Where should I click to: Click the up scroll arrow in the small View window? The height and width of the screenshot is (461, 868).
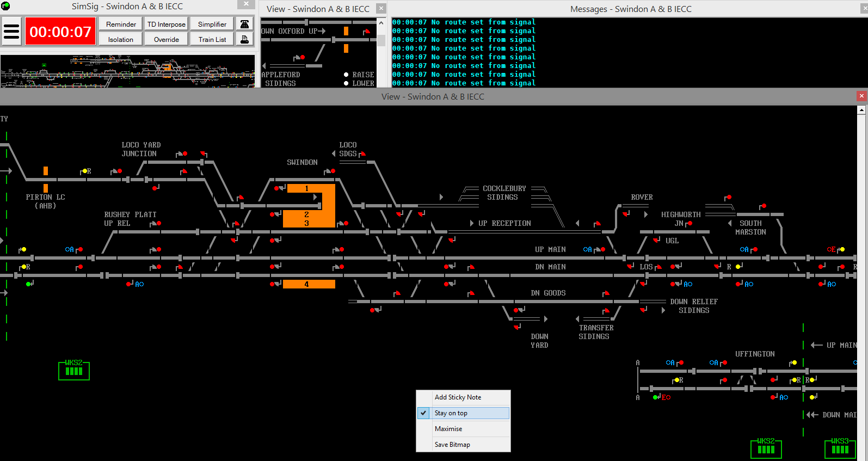click(381, 22)
